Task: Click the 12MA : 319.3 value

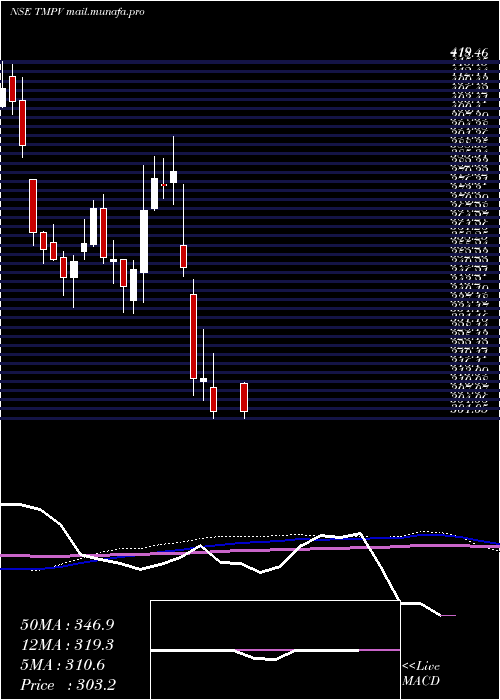Action: (67, 645)
